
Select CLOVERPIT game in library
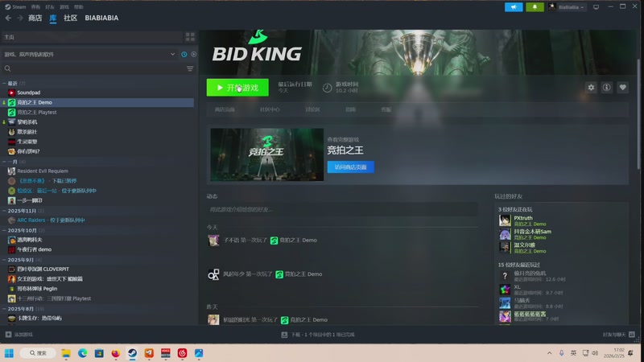pos(43,269)
